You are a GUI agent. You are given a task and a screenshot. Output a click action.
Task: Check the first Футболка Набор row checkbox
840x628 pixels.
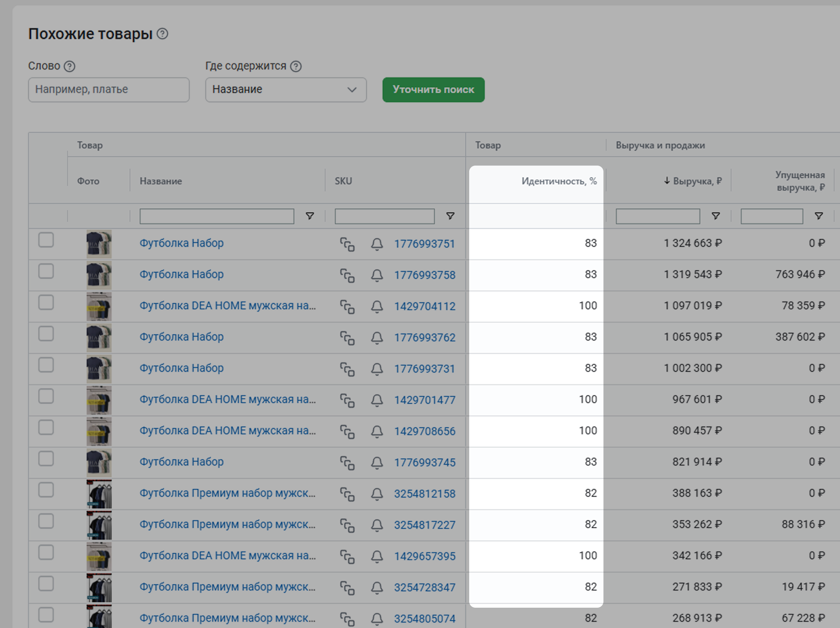pos(46,240)
